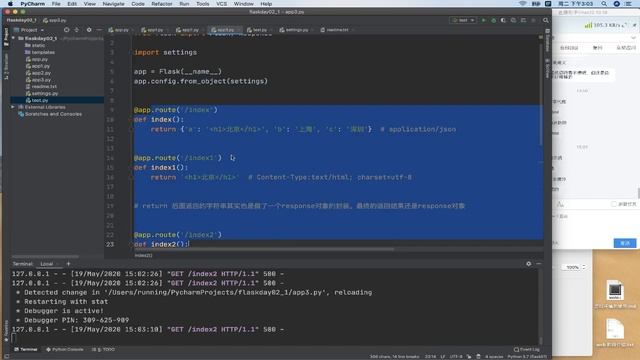The image size is (640, 360).
Task: Run with coverage icon in toolbar
Action: pyautogui.click(x=503, y=20)
